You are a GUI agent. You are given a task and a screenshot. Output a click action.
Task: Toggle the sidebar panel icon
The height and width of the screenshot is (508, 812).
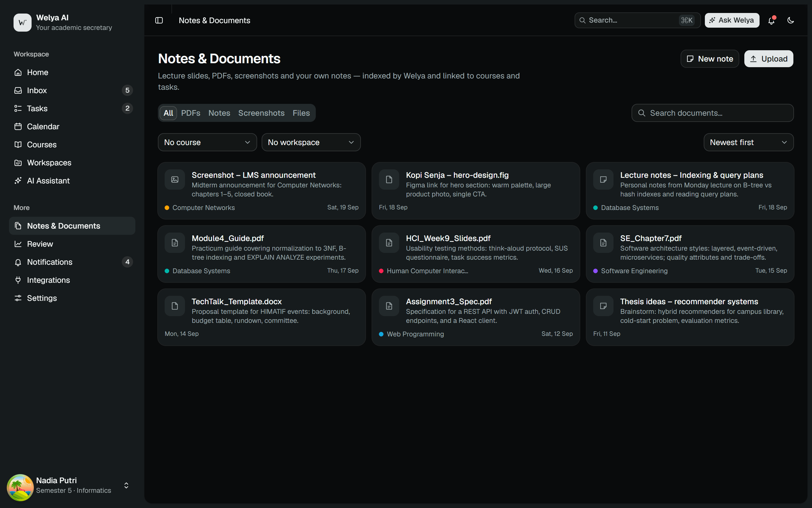159,21
